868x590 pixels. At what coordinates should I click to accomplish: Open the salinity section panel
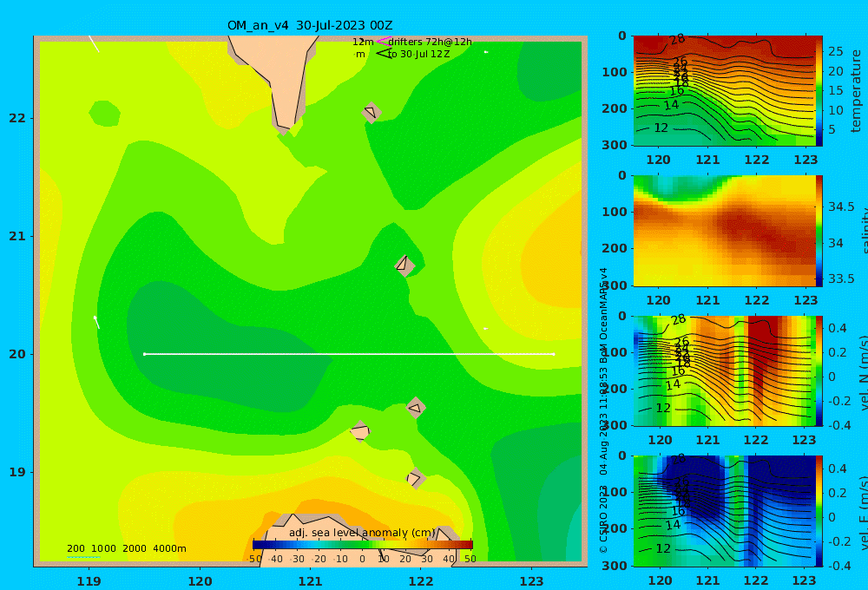(x=724, y=231)
